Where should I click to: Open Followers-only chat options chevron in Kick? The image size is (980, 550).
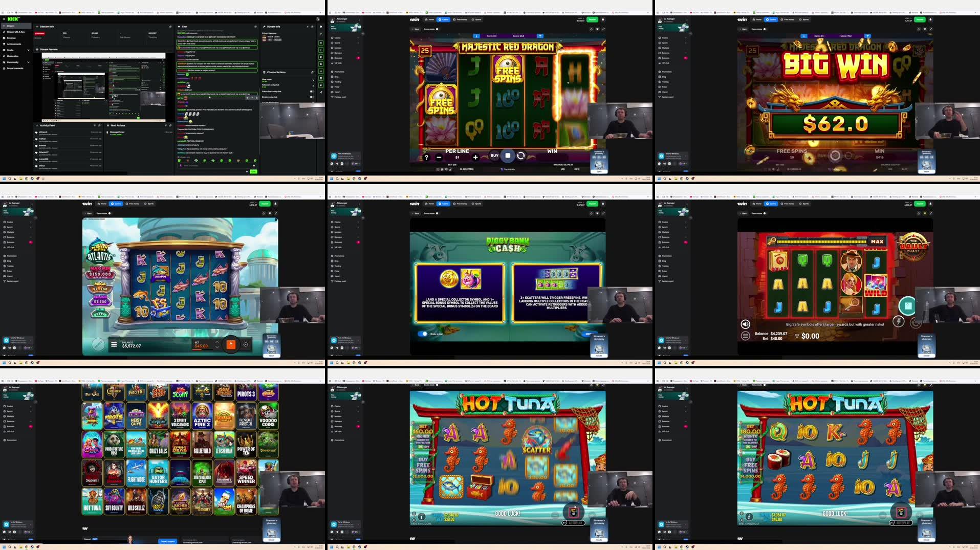pos(313,85)
